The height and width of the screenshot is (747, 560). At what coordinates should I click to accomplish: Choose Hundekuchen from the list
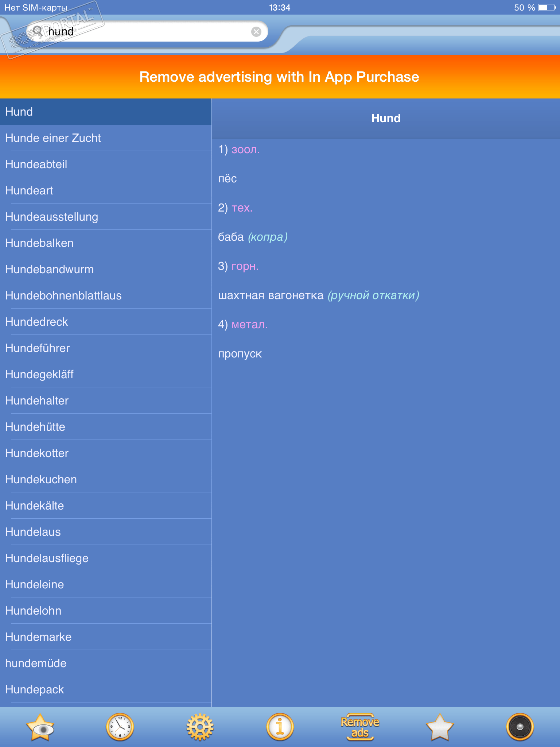pyautogui.click(x=106, y=479)
